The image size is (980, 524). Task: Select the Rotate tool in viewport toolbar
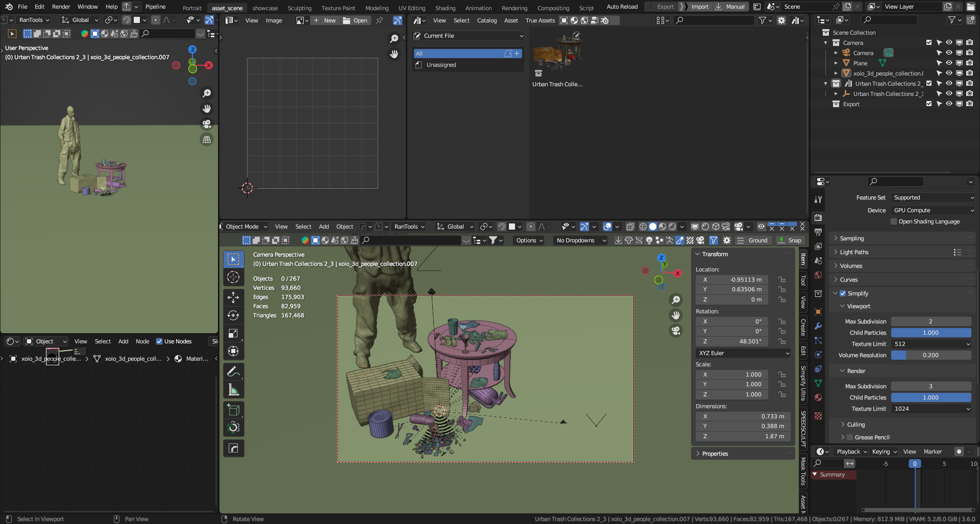click(x=233, y=315)
